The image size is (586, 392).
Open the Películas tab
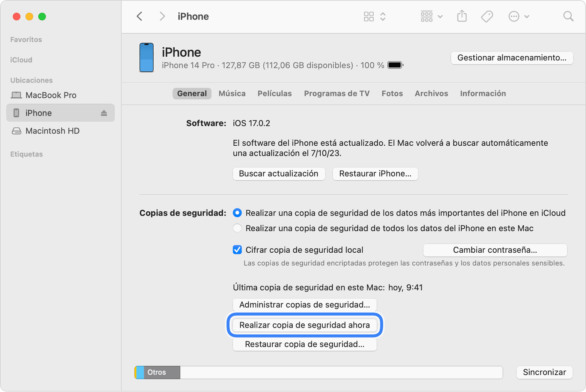click(x=275, y=93)
